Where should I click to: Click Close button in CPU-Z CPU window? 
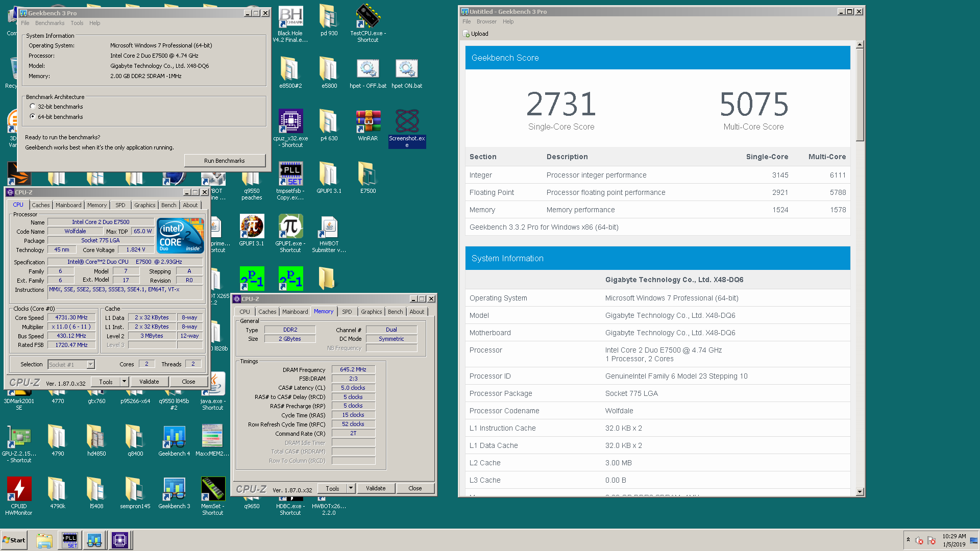tap(188, 382)
